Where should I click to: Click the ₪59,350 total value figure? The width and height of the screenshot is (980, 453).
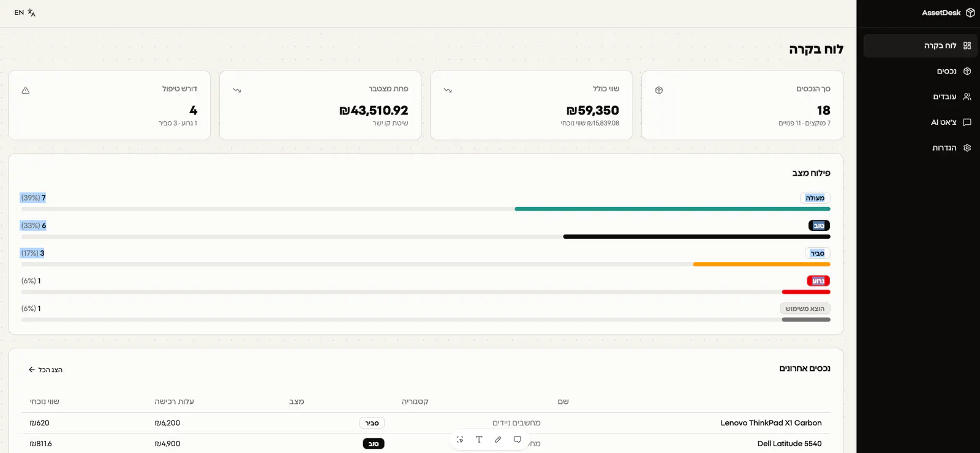pos(593,111)
